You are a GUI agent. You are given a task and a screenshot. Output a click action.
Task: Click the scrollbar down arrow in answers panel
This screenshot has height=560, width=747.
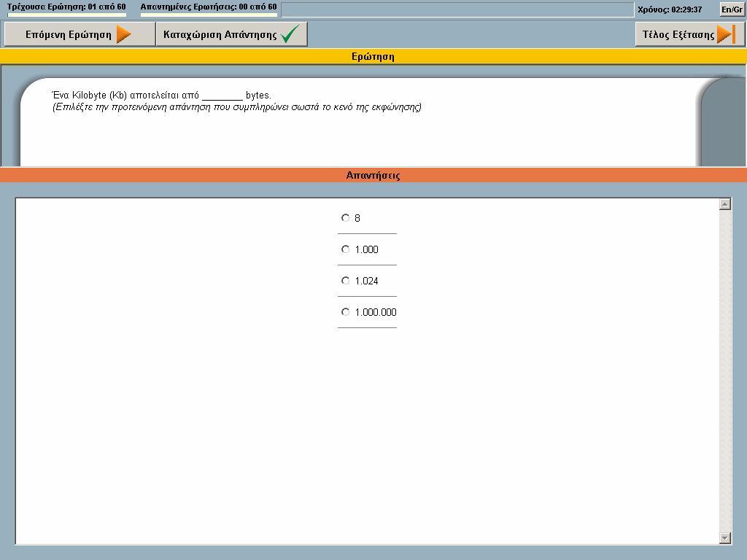(725, 537)
